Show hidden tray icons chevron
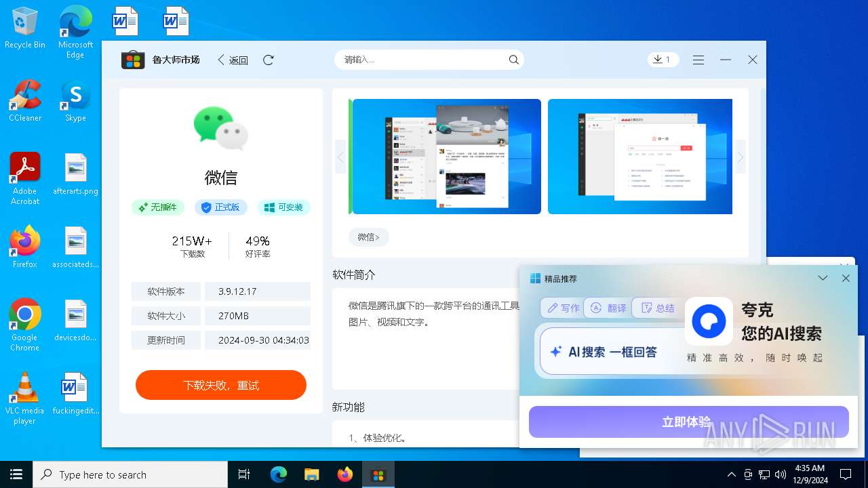This screenshot has width=868, height=488. [x=731, y=474]
